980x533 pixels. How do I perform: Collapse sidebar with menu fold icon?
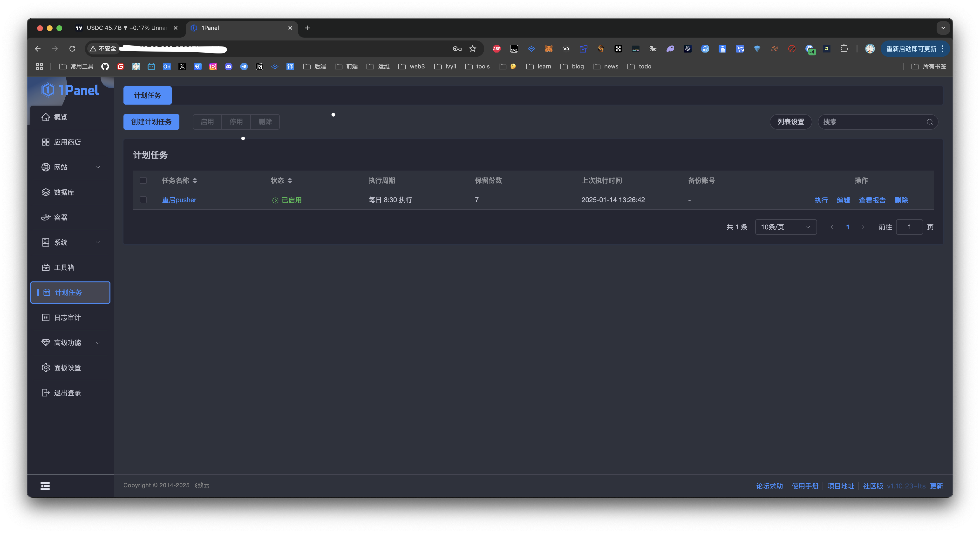tap(45, 486)
